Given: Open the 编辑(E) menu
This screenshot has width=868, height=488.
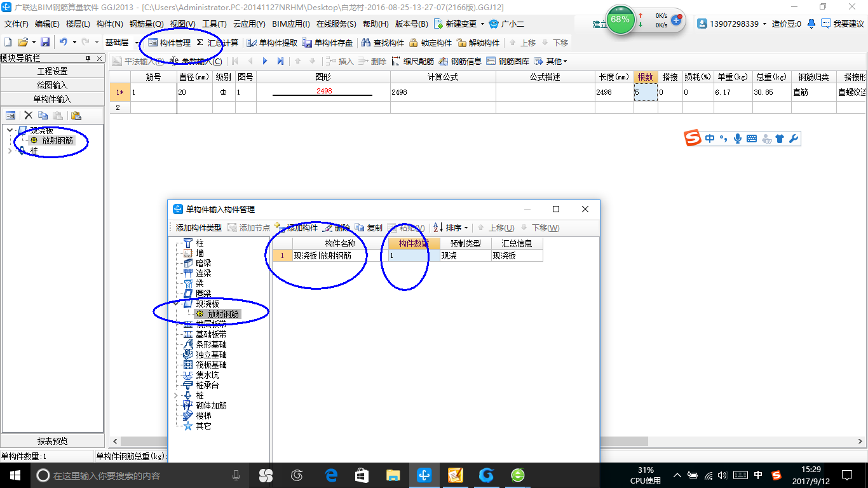Looking at the screenshot, I should 47,24.
